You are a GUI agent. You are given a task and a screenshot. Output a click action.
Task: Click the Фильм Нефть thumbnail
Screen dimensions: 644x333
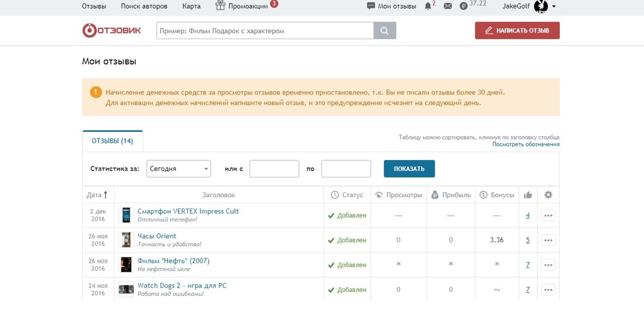126,264
